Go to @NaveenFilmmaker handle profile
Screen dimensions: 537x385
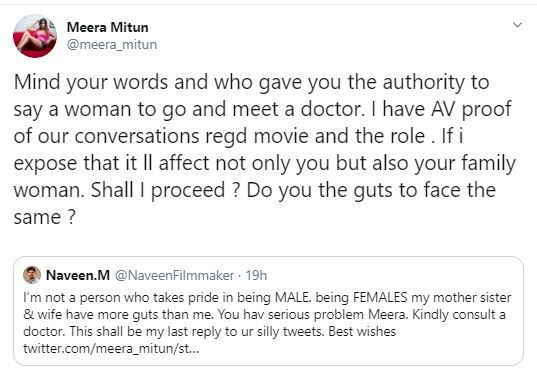[x=174, y=275]
